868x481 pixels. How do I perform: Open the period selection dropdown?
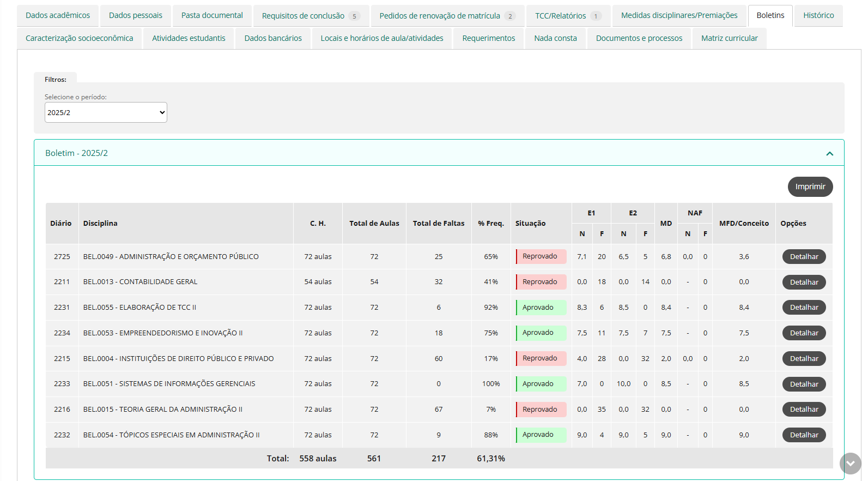106,112
